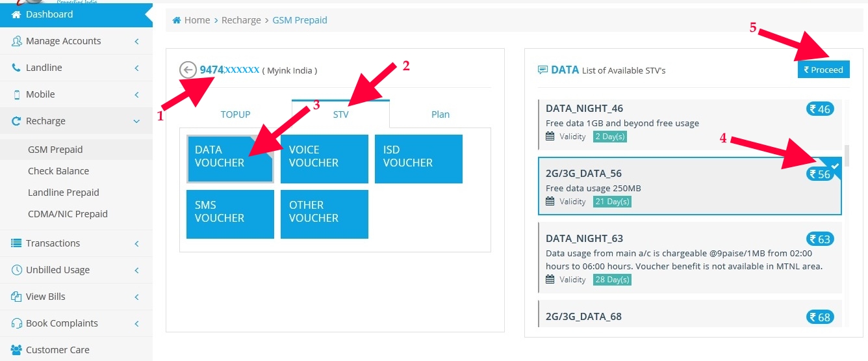Click the Unbilled Usage clock icon
Image resolution: width=868 pixels, height=361 pixels.
[17, 270]
